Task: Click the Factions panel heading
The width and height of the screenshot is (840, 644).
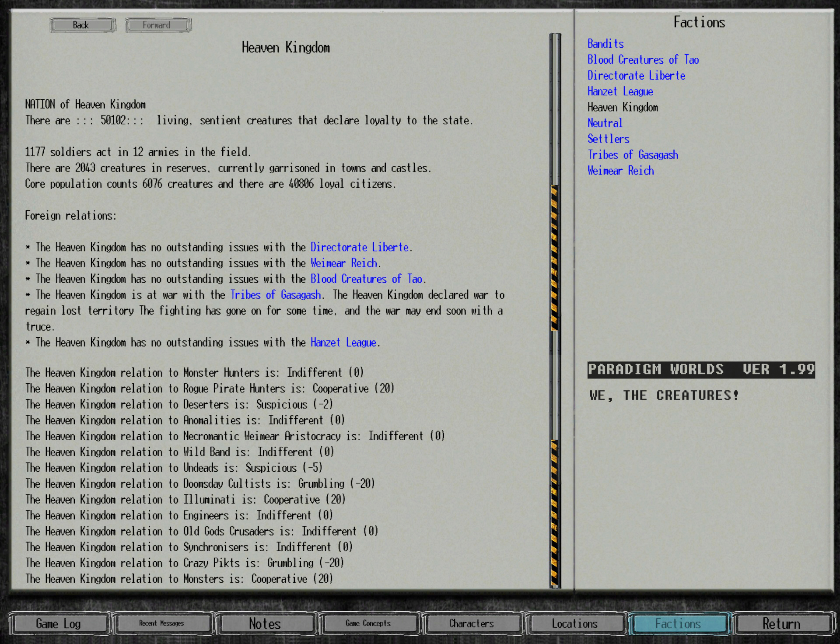Action: 699,22
